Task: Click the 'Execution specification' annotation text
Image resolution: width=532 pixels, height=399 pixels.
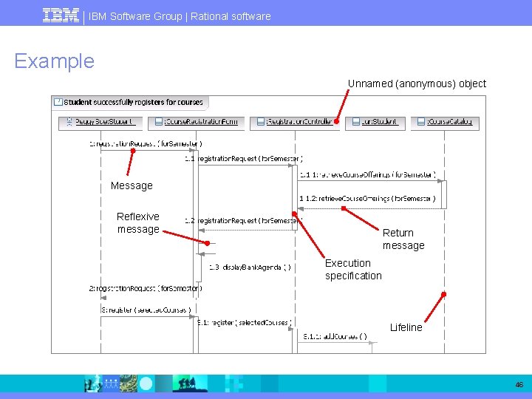Action: pyautogui.click(x=353, y=270)
